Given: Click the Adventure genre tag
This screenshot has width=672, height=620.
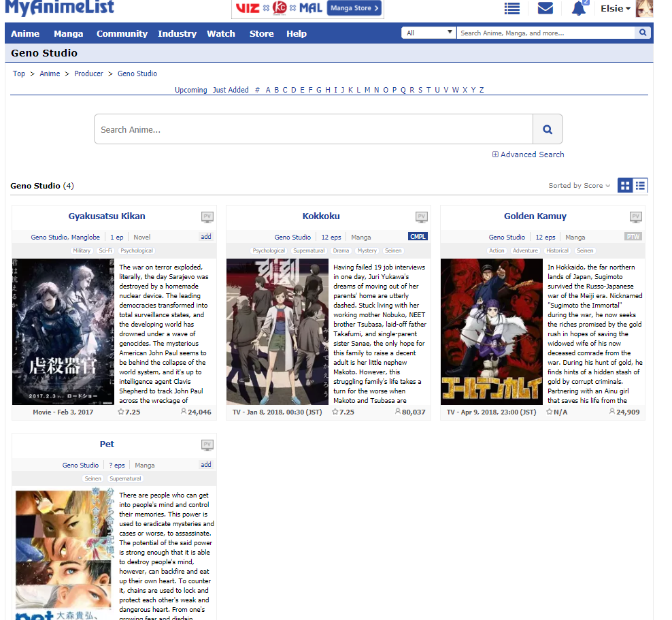Looking at the screenshot, I should pyautogui.click(x=526, y=250).
